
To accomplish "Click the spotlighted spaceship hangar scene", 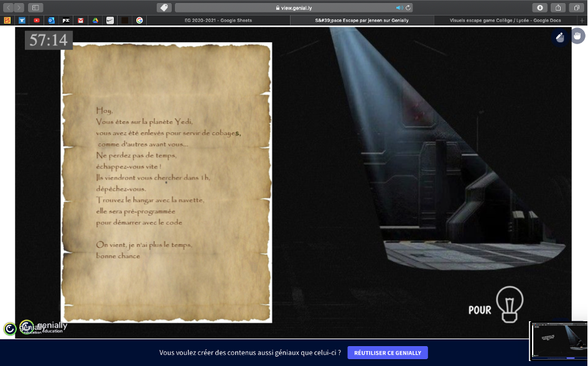I will (x=448, y=149).
